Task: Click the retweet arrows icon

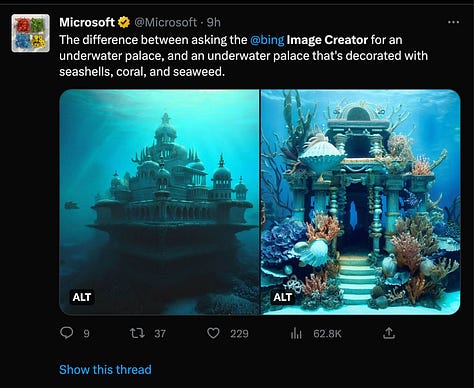Action: pos(137,333)
